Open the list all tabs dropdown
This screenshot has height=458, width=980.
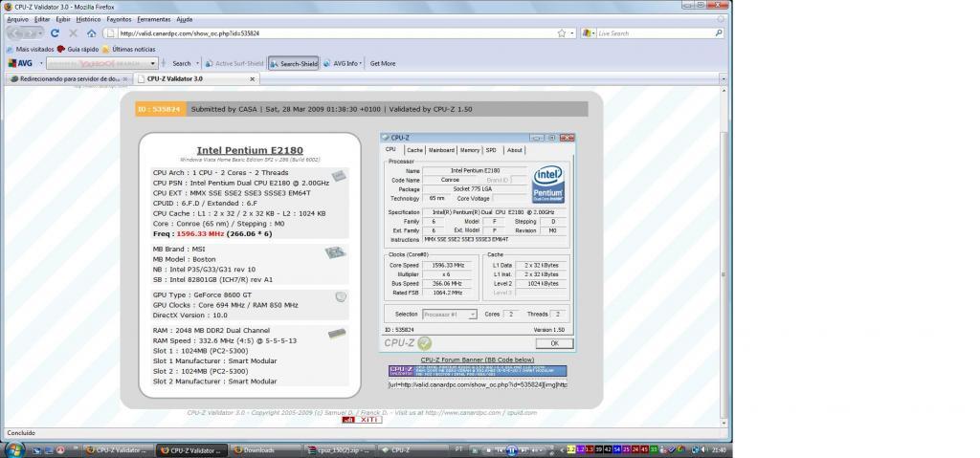(724, 79)
